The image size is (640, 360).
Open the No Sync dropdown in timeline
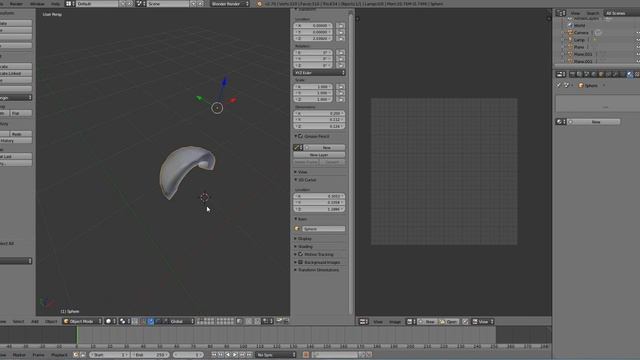click(x=276, y=355)
